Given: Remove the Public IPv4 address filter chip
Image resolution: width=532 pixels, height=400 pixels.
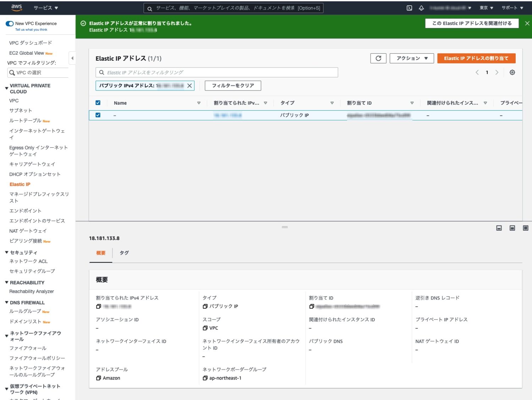Looking at the screenshot, I should pyautogui.click(x=189, y=86).
